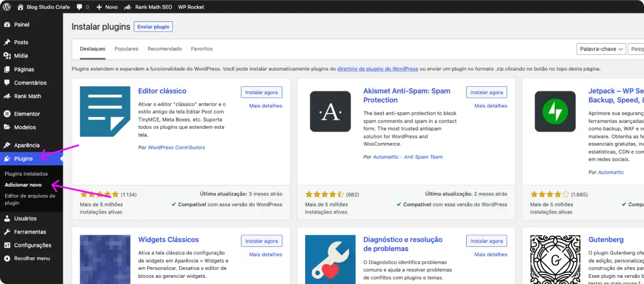Click the Ferramentas wrench icon
This screenshot has width=644, height=284.
click(x=7, y=232)
